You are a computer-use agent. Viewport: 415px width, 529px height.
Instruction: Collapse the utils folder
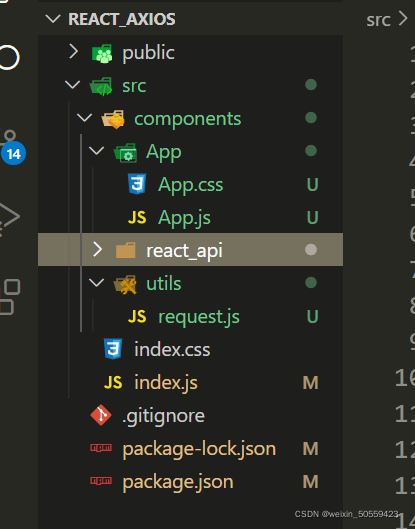96,282
